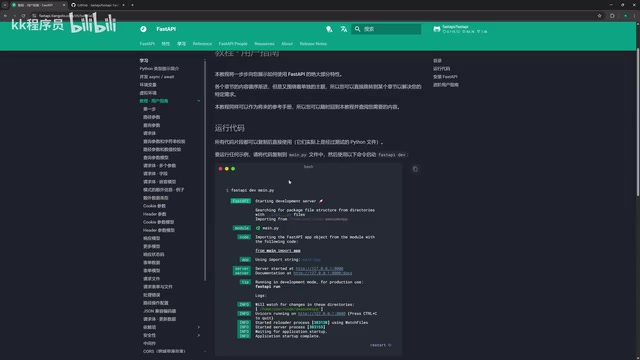Jump to 运行代码 in table of contents

click(x=442, y=69)
